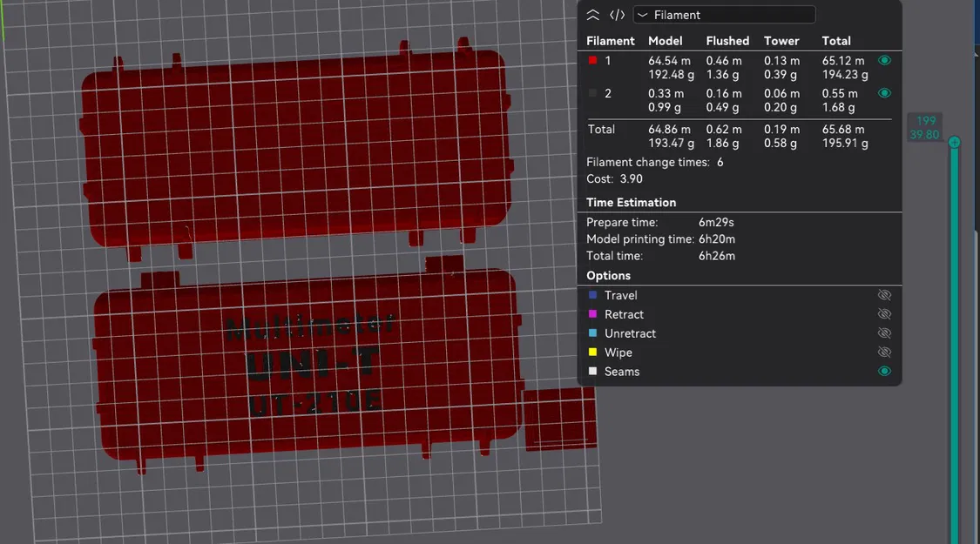Viewport: 980px width, 544px height.
Task: Click the yellow Wipe color swatch
Action: 592,353
